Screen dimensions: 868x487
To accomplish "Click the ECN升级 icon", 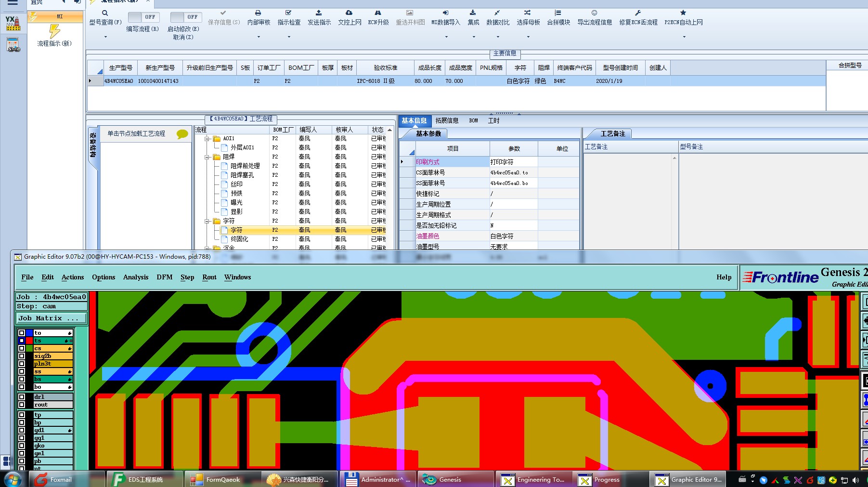I will [x=378, y=13].
